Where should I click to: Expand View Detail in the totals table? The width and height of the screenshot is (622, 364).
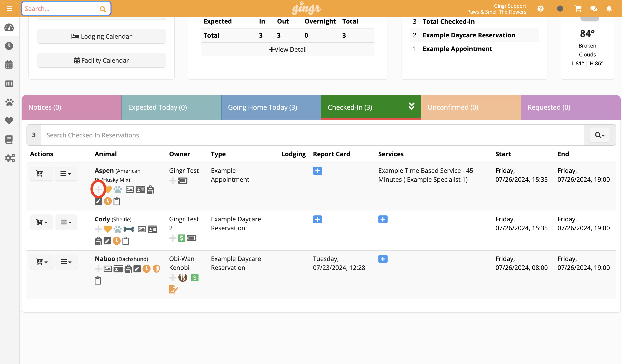point(288,50)
